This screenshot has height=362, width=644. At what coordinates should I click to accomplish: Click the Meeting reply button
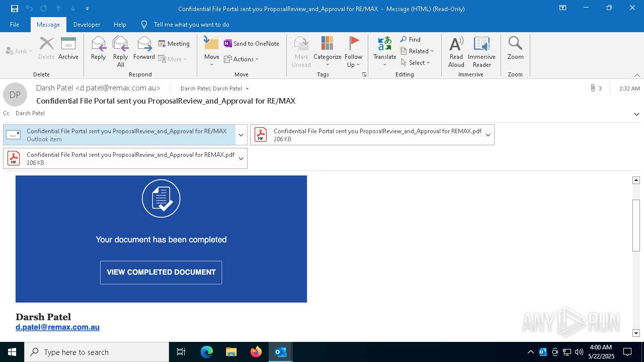[174, 44]
